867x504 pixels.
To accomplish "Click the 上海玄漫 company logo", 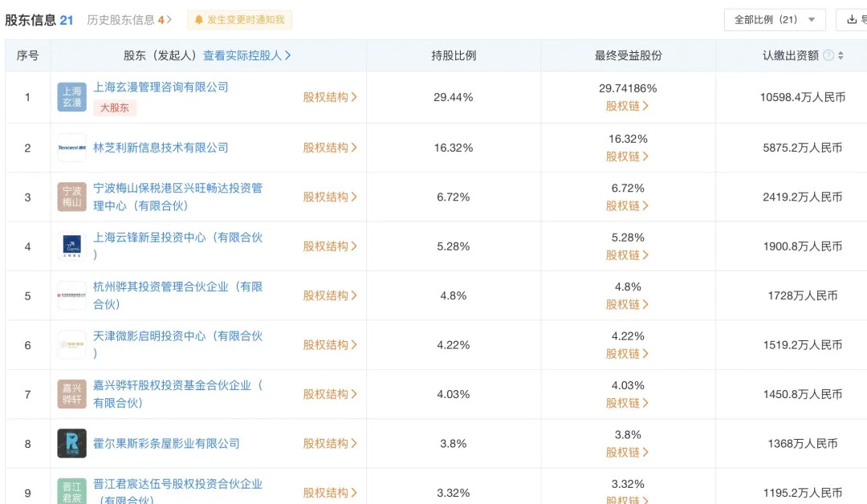I will pyautogui.click(x=71, y=97).
